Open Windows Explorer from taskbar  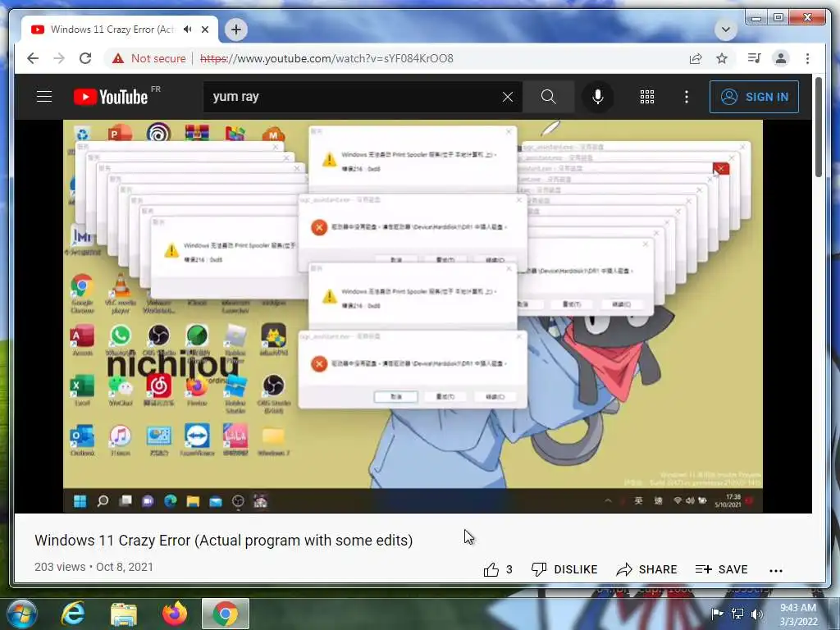[124, 614]
